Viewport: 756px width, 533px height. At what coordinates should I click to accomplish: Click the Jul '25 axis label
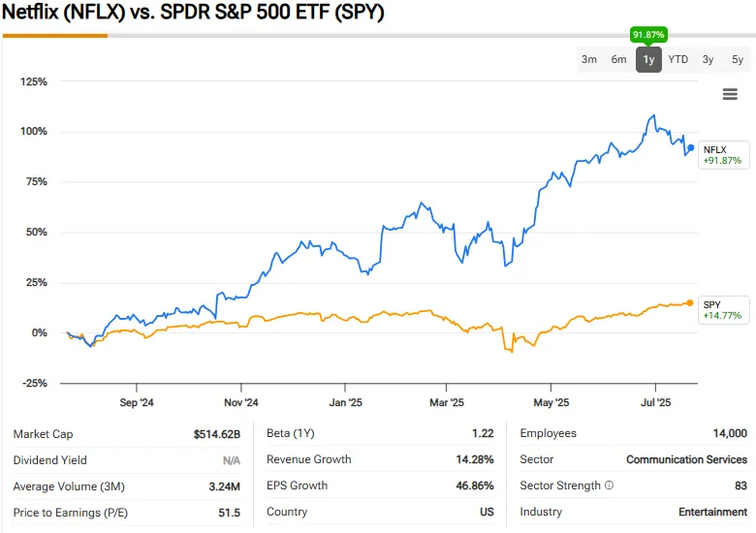point(655,402)
